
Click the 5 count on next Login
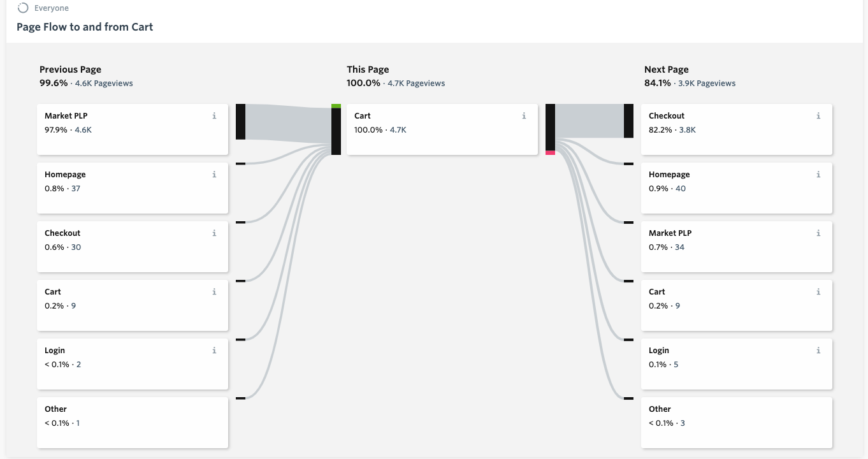676,365
